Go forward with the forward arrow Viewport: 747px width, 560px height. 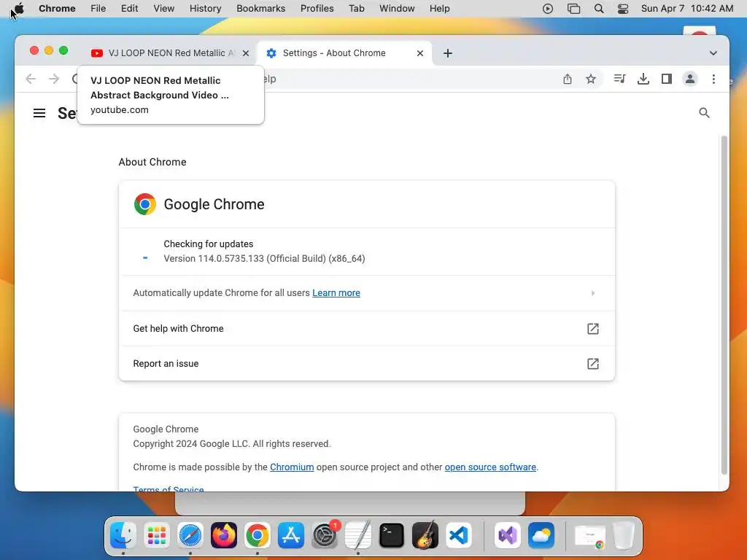click(x=54, y=79)
